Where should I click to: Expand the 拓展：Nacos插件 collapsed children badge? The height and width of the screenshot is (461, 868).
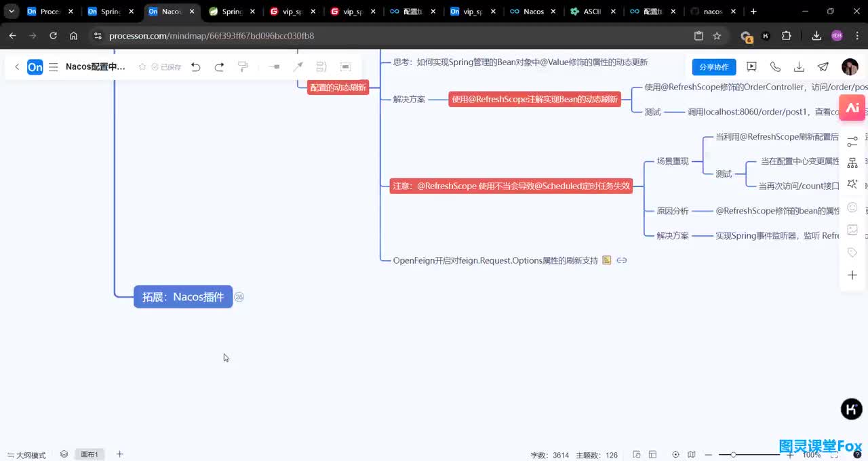click(239, 297)
